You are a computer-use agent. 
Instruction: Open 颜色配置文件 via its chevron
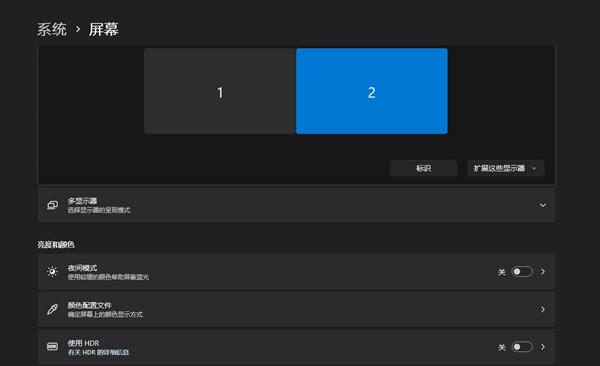[543, 309]
